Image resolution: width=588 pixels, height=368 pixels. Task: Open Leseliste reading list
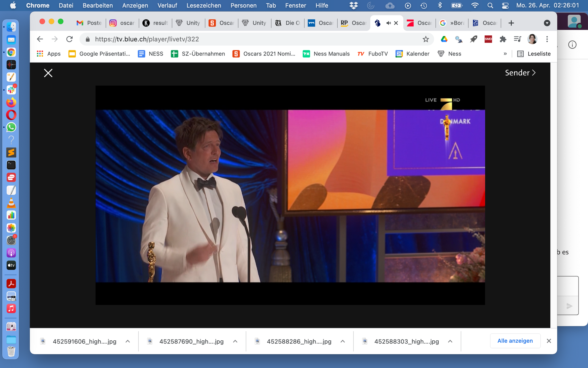(534, 54)
